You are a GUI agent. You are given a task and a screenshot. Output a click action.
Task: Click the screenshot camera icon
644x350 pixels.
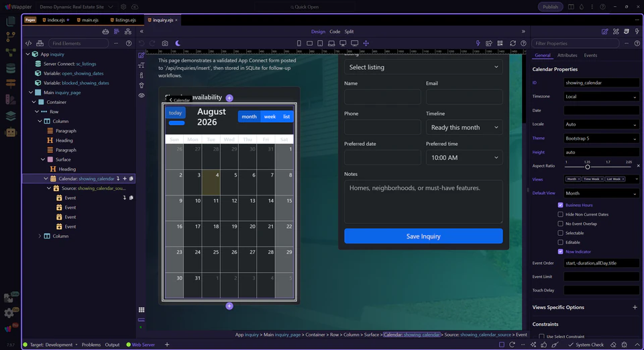click(x=165, y=43)
